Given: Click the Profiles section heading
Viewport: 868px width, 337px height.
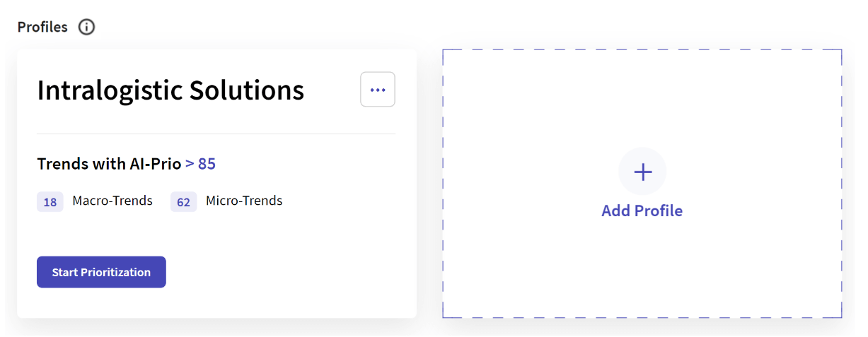Looking at the screenshot, I should pos(42,28).
